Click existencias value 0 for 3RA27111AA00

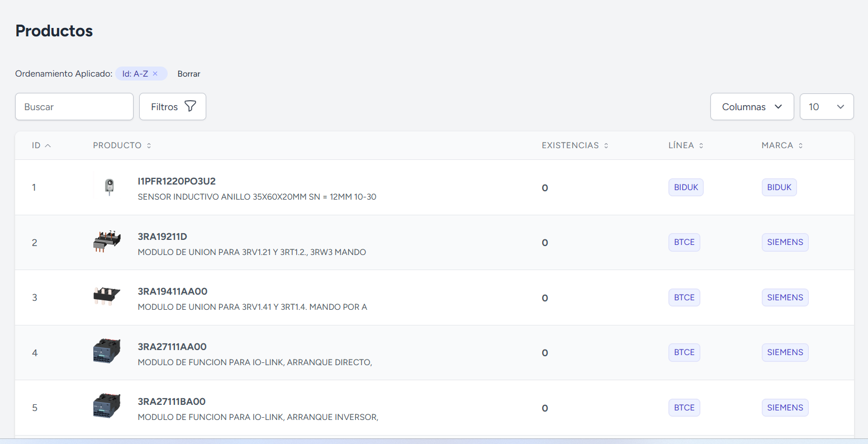(x=545, y=353)
